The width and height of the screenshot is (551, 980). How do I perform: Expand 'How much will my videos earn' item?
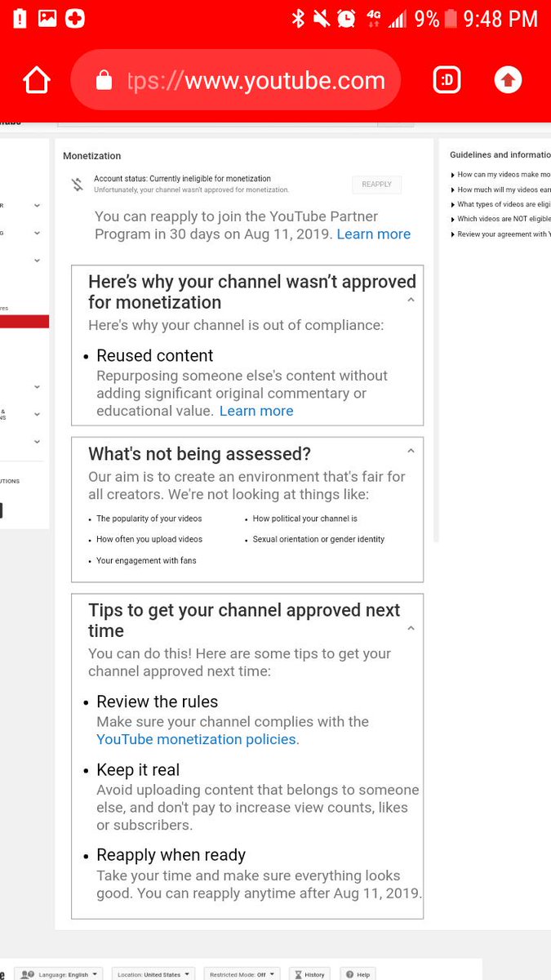click(500, 189)
